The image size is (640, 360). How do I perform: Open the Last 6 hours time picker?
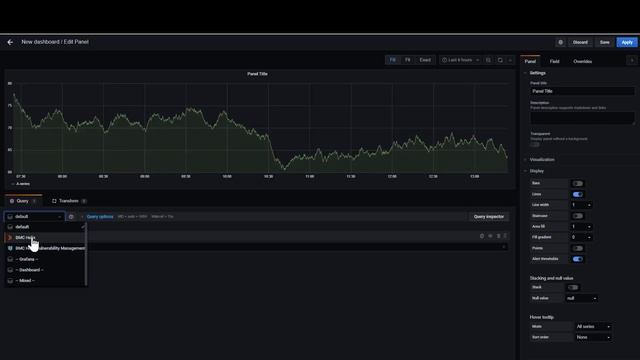click(x=460, y=60)
